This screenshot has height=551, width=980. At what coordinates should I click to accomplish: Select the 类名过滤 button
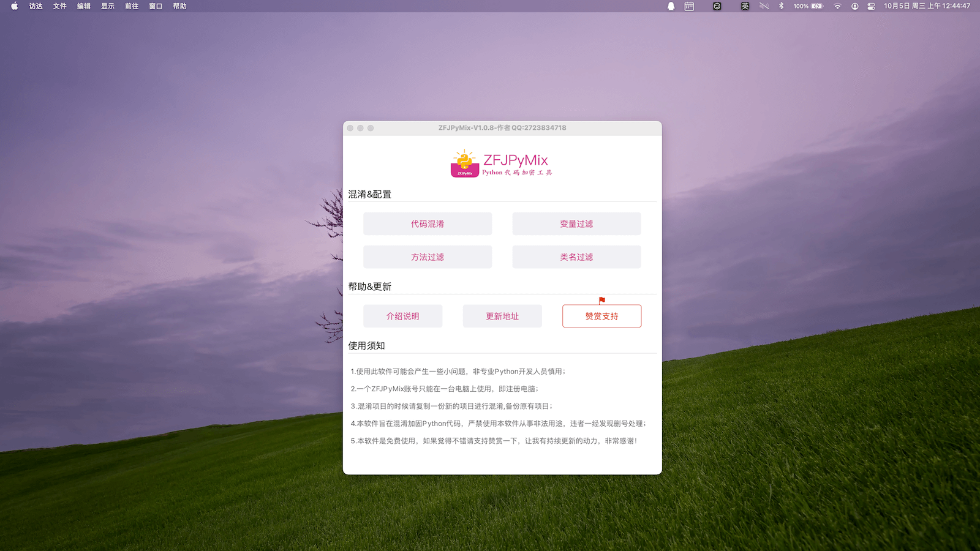pos(576,257)
